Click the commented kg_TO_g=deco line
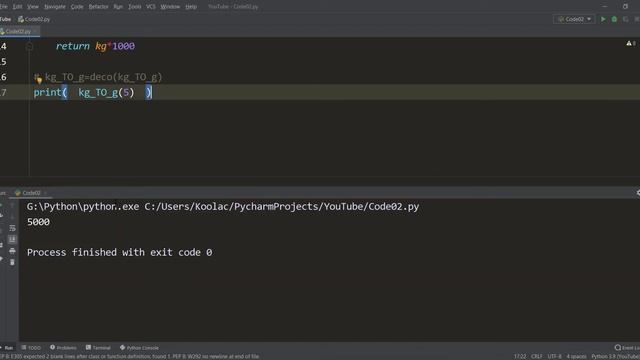Viewport: 640px width, 360px height. pyautogui.click(x=98, y=77)
